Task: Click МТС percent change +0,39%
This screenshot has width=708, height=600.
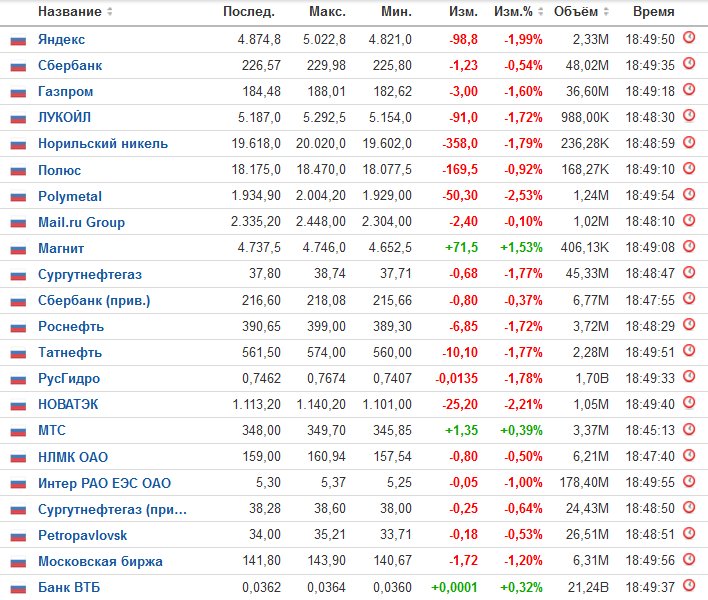Action: tap(521, 430)
